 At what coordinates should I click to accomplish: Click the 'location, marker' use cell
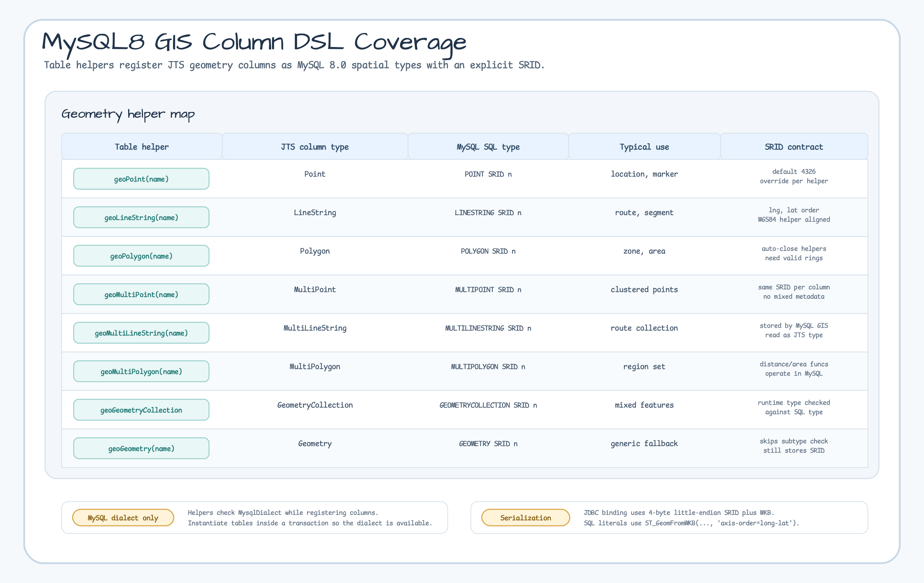click(x=644, y=174)
